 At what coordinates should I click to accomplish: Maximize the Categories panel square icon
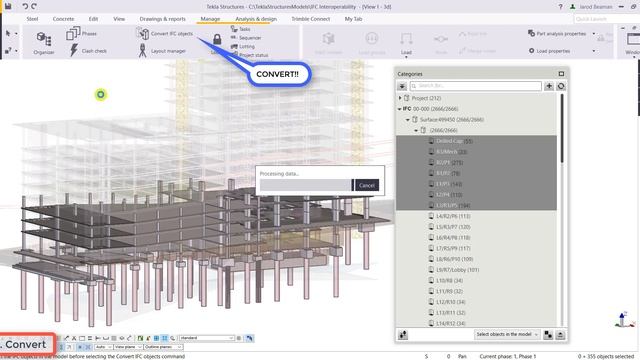coord(561,73)
